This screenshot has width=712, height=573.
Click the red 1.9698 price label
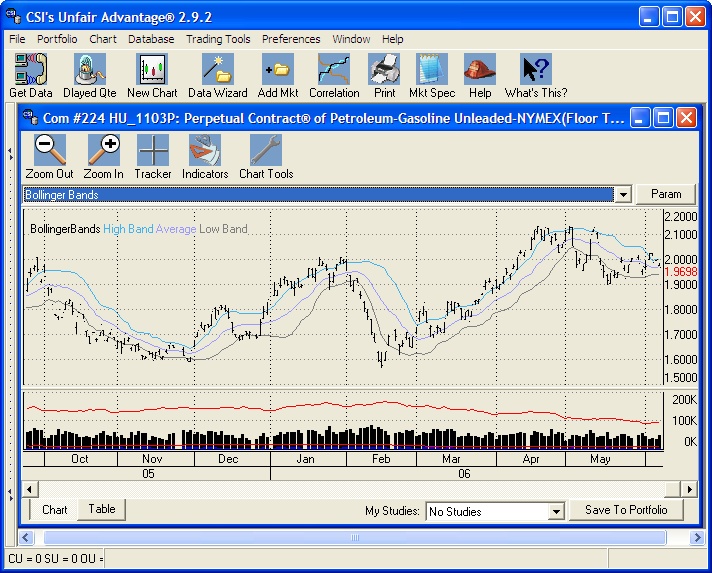click(680, 272)
